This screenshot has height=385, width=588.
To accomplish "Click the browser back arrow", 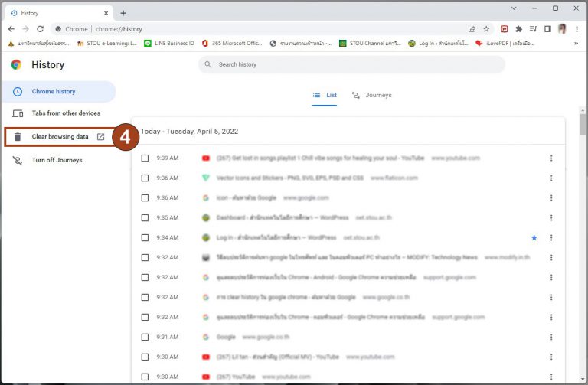I will click(11, 29).
